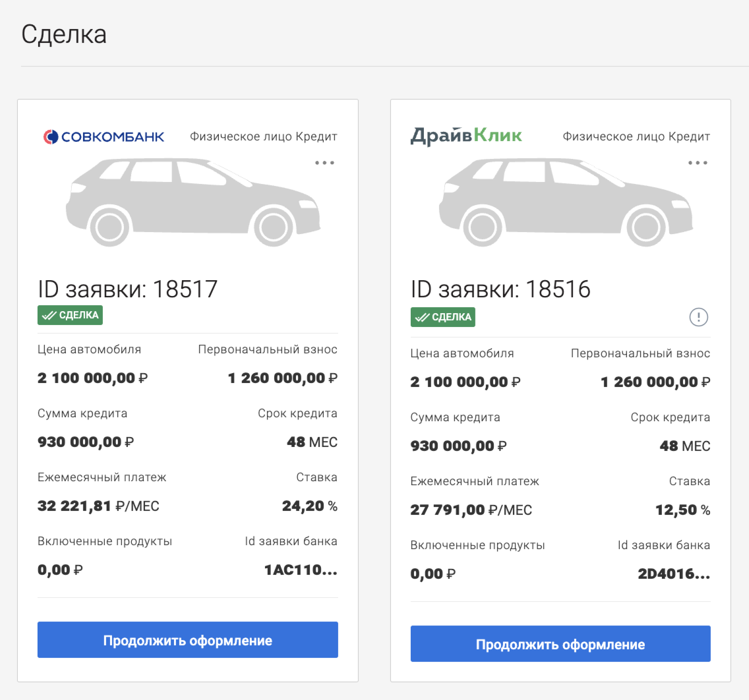Image resolution: width=749 pixels, height=700 pixels.
Task: Select the ID заявки: 18516 heading
Action: pyautogui.click(x=500, y=289)
